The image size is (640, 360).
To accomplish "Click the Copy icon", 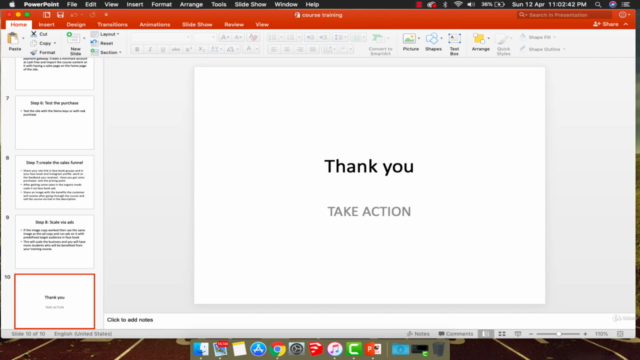I will click(34, 43).
